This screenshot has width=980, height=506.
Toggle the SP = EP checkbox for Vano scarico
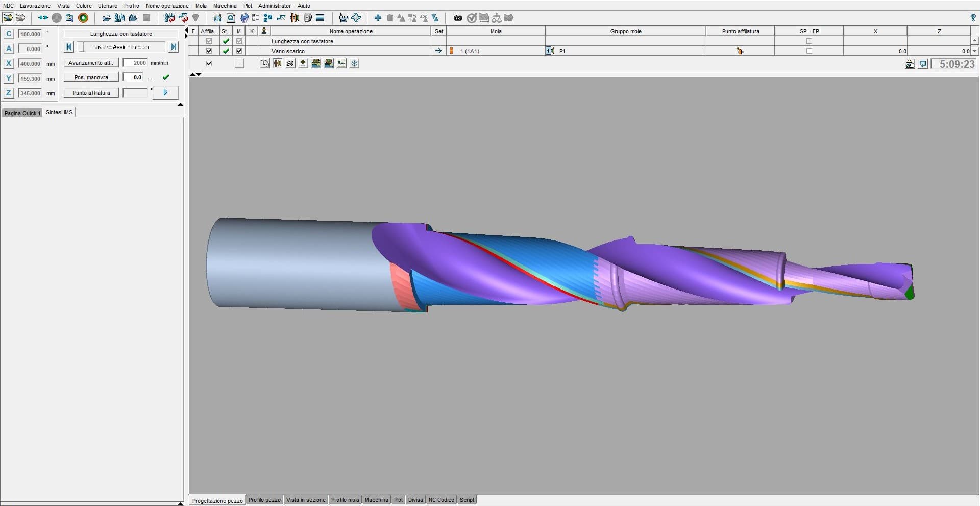click(809, 51)
